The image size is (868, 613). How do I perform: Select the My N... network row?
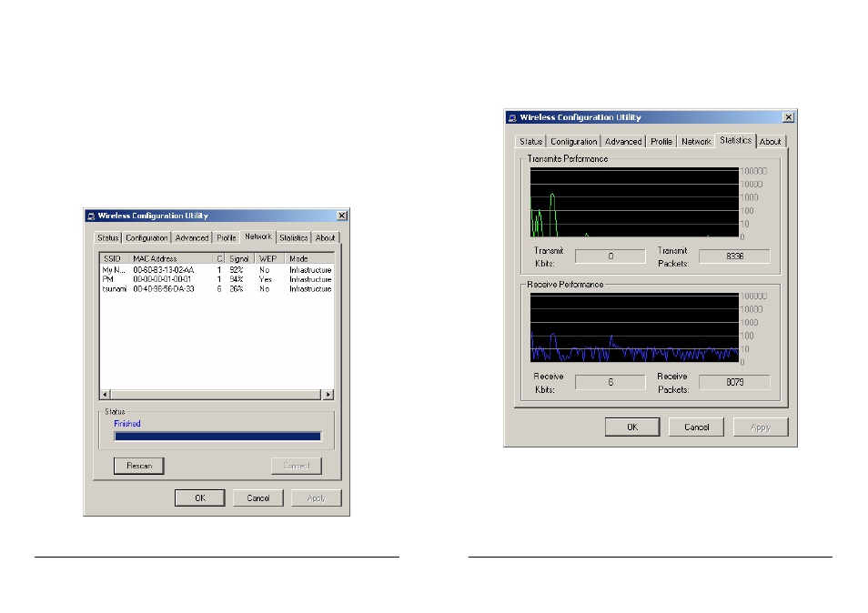217,270
